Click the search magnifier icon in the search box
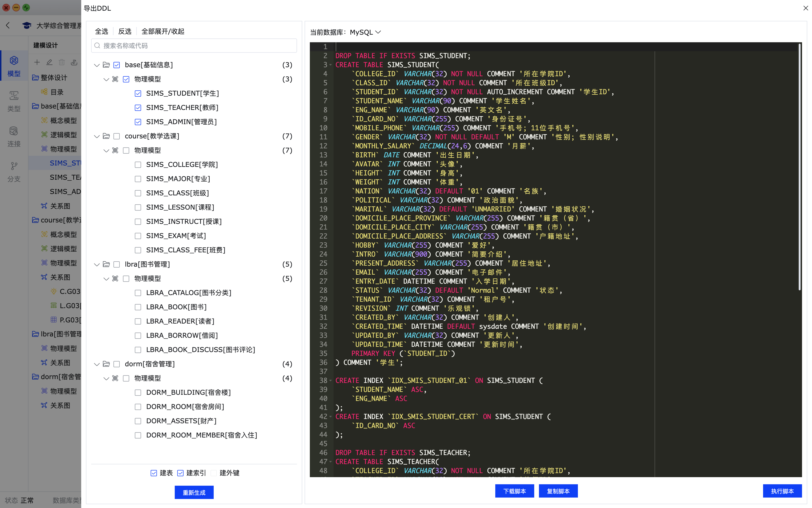This screenshot has height=508, width=812. click(97, 46)
